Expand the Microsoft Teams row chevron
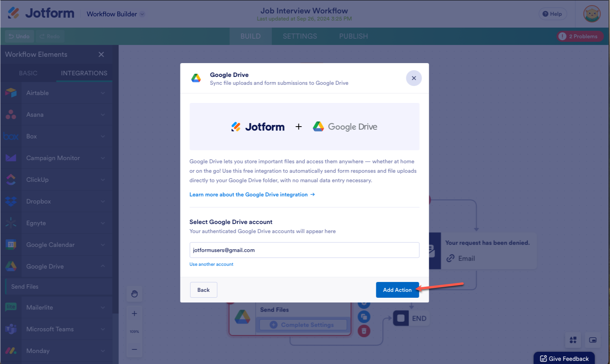The width and height of the screenshot is (610, 364). point(103,329)
